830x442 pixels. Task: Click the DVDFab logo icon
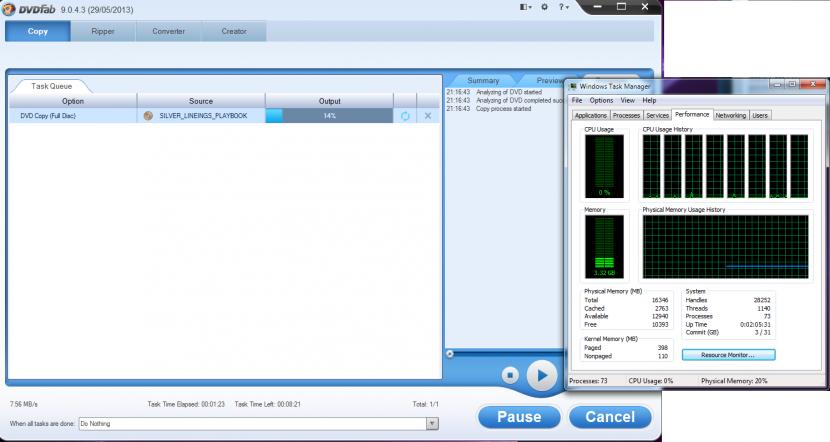(14, 8)
